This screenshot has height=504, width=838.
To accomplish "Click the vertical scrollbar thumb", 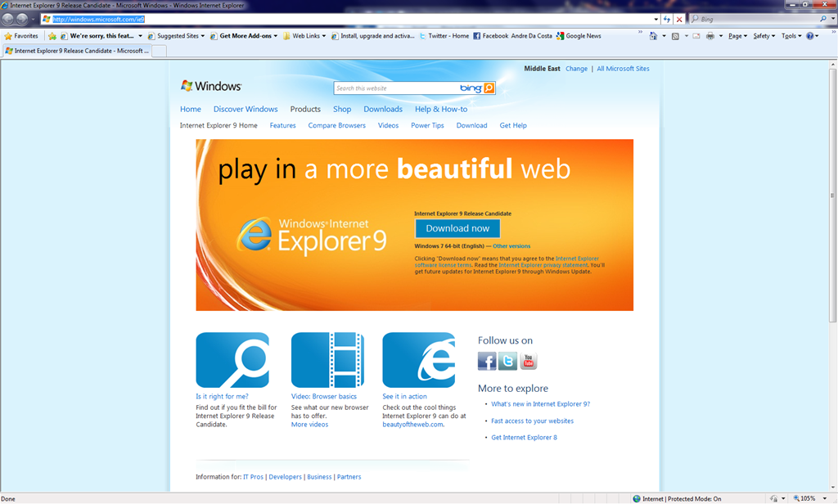I will coord(832,195).
